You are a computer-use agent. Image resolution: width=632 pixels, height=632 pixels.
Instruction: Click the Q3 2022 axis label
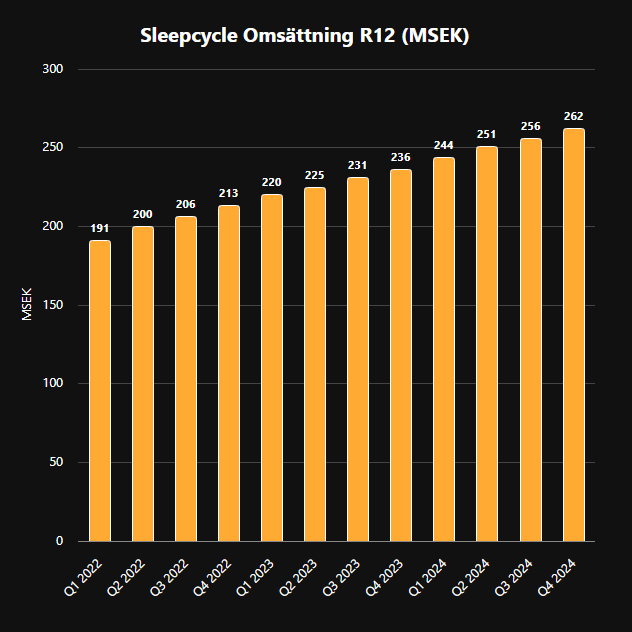click(x=169, y=578)
